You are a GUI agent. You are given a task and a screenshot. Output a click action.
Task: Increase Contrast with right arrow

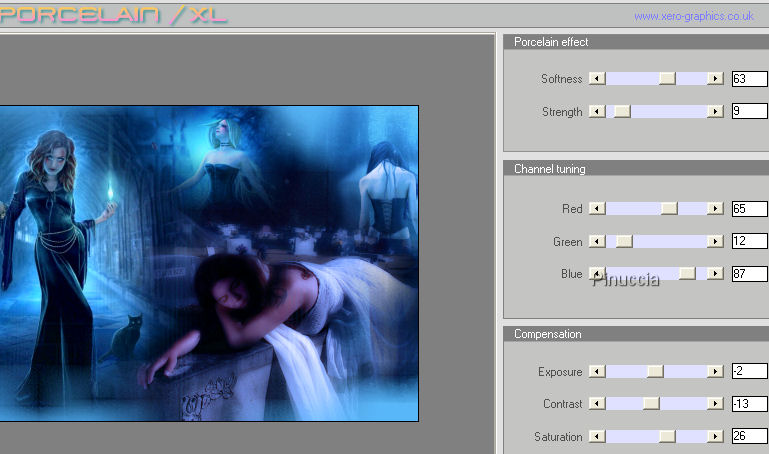[x=715, y=404]
